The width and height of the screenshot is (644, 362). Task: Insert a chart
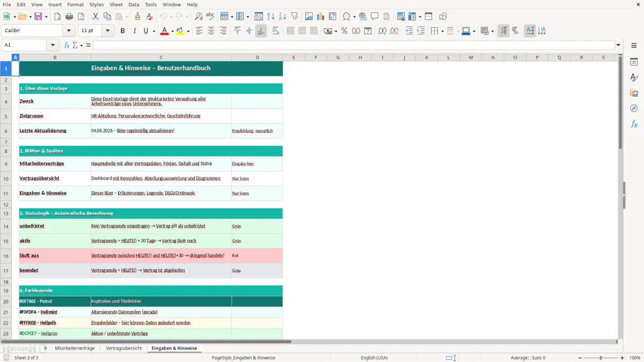coord(321,17)
